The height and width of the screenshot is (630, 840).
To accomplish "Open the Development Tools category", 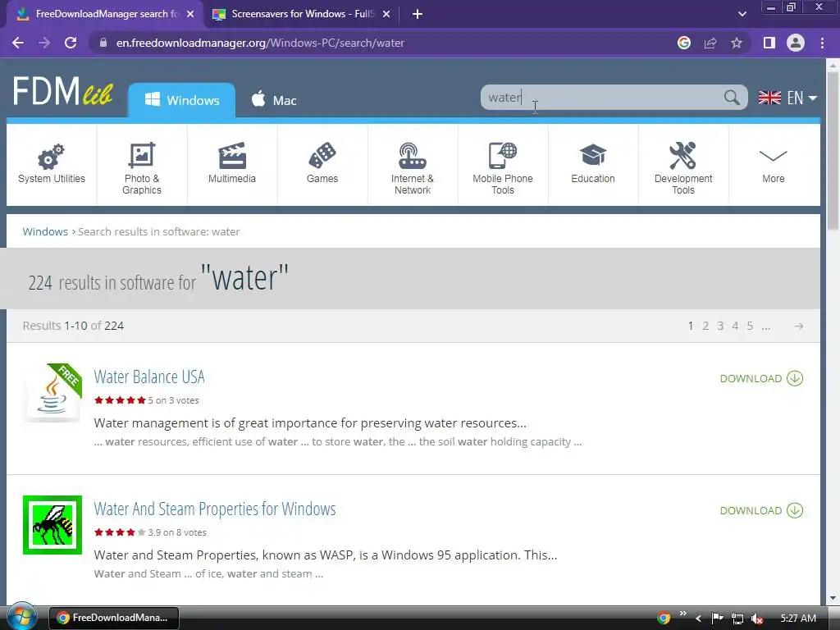I will [683, 164].
